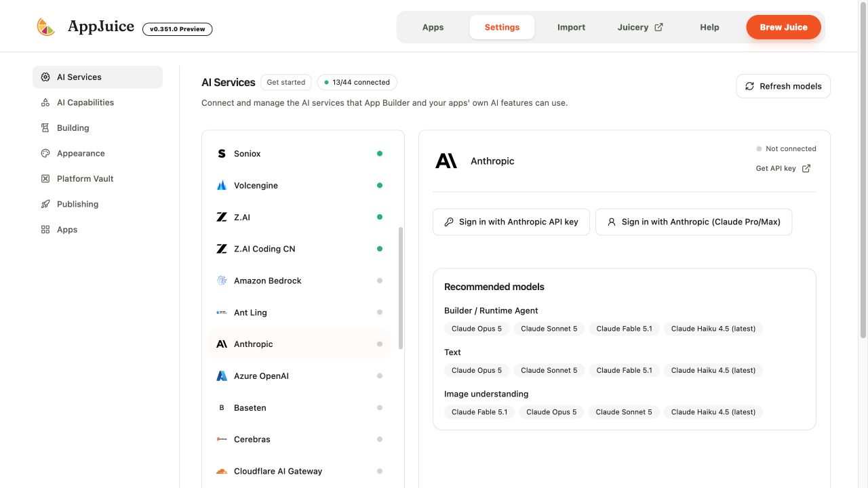Click the v0.351.0 Preview version badge
The width and height of the screenshot is (868, 488).
[x=177, y=29]
